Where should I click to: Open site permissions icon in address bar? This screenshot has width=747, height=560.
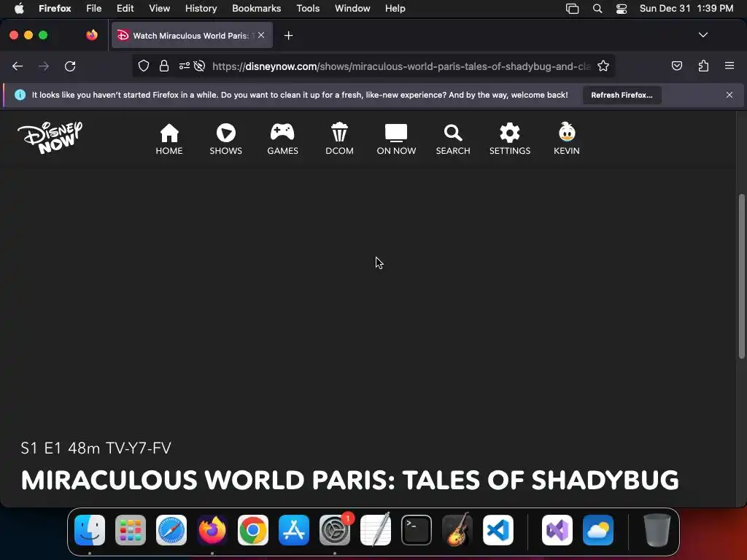click(x=185, y=66)
